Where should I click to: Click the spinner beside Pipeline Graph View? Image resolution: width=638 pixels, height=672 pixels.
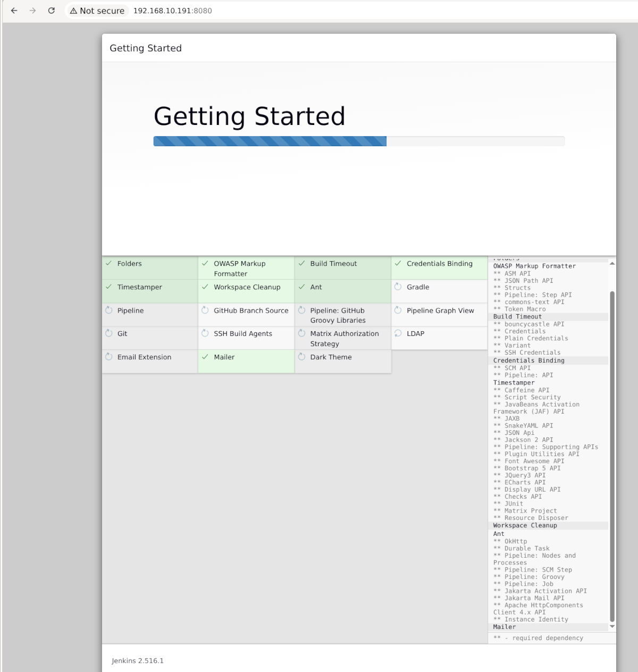pos(398,310)
